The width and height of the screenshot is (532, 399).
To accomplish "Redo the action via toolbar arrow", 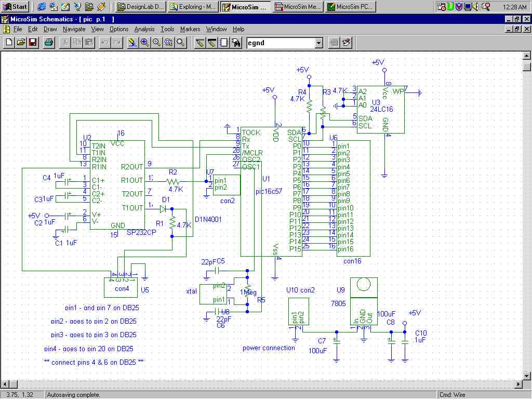I will 117,43.
